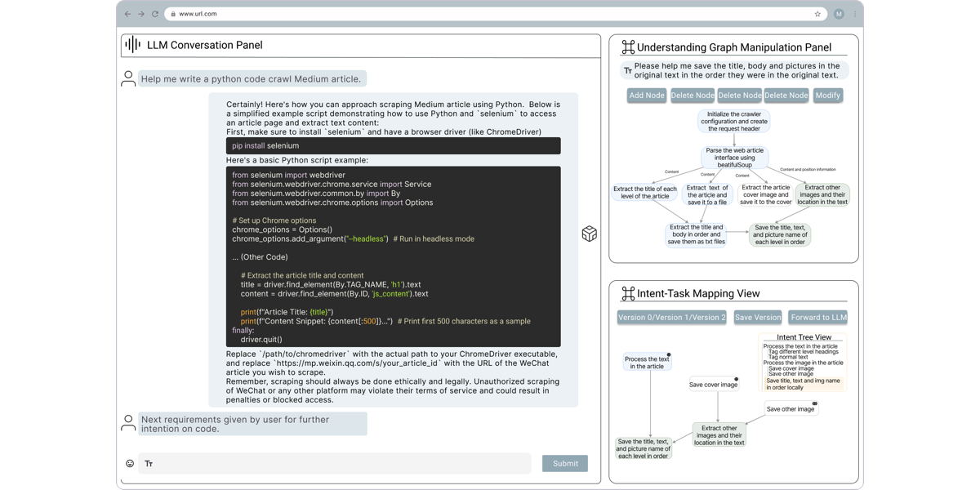Go back using the browser back arrow

point(127,14)
